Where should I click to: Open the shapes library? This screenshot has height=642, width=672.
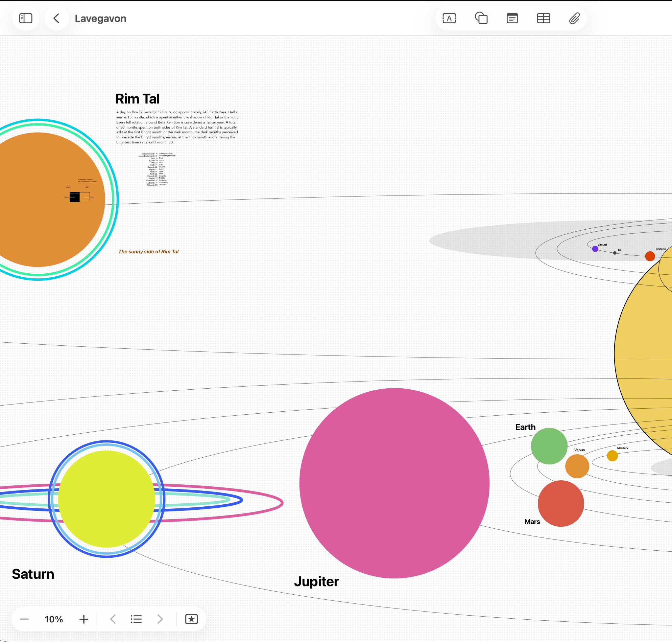click(x=481, y=19)
